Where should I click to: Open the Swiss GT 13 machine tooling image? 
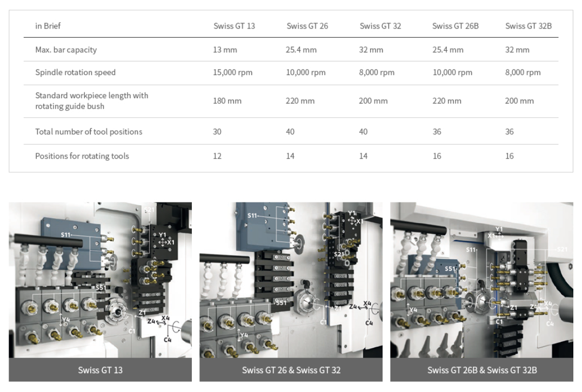point(100,280)
